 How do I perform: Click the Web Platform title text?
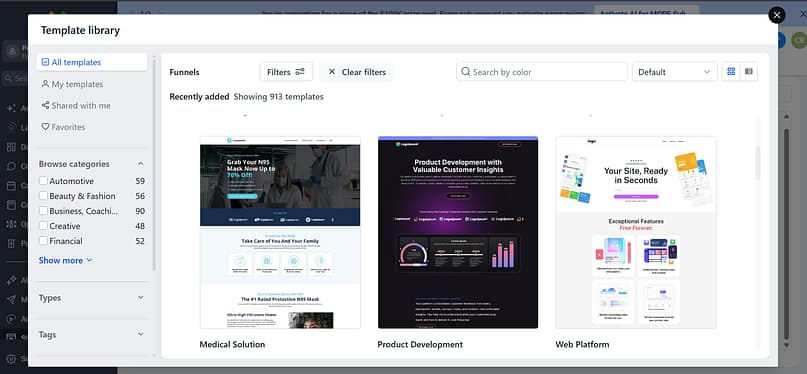[x=582, y=345]
